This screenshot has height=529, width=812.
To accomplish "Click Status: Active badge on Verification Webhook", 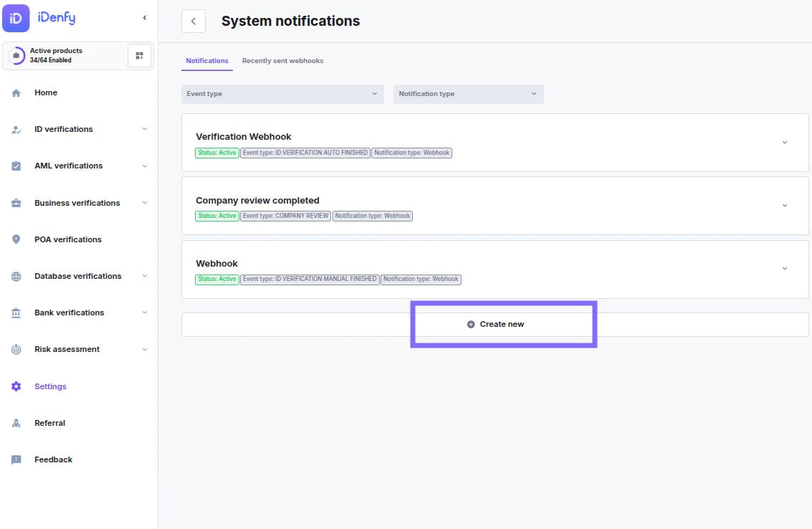I will [217, 153].
